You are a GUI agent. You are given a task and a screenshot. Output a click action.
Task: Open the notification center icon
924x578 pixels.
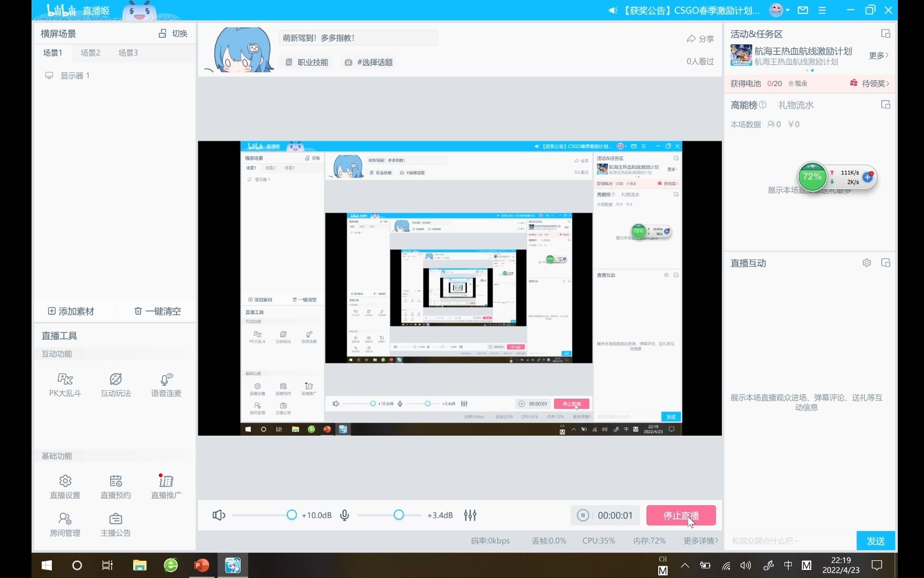point(877,565)
